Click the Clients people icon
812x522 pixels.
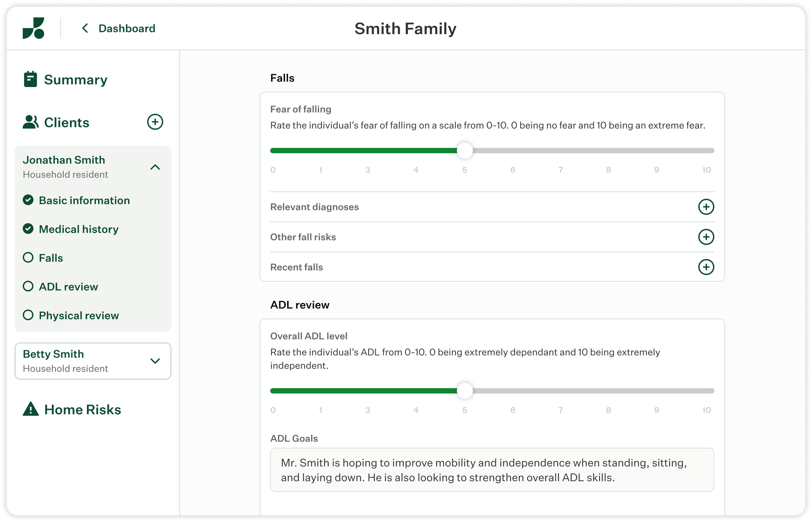pos(31,122)
